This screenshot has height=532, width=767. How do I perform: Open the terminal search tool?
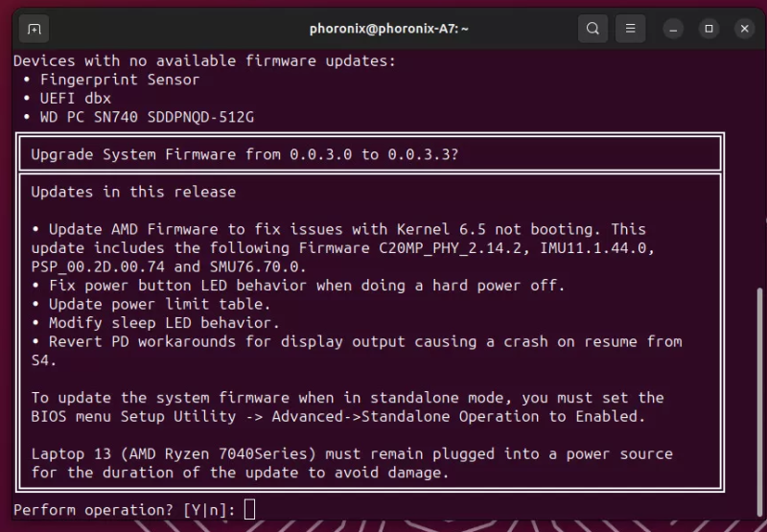593,29
